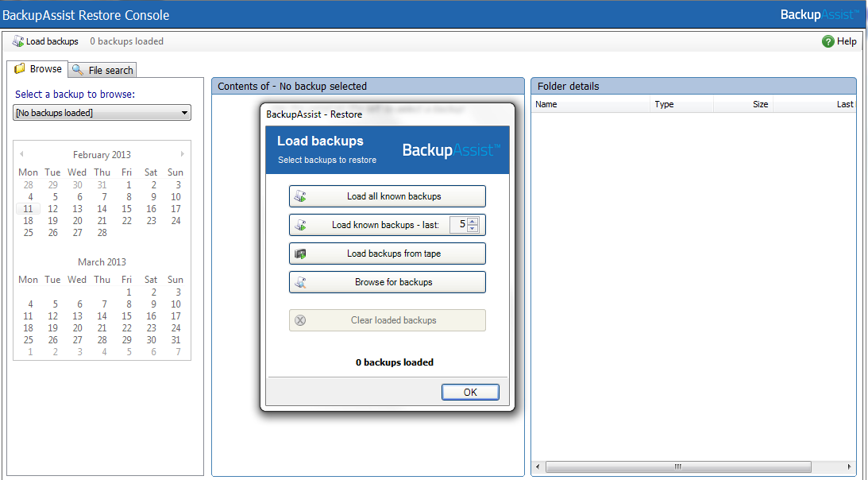The width and height of the screenshot is (868, 480).
Task: Open Help via green question icon
Action: [x=827, y=41]
